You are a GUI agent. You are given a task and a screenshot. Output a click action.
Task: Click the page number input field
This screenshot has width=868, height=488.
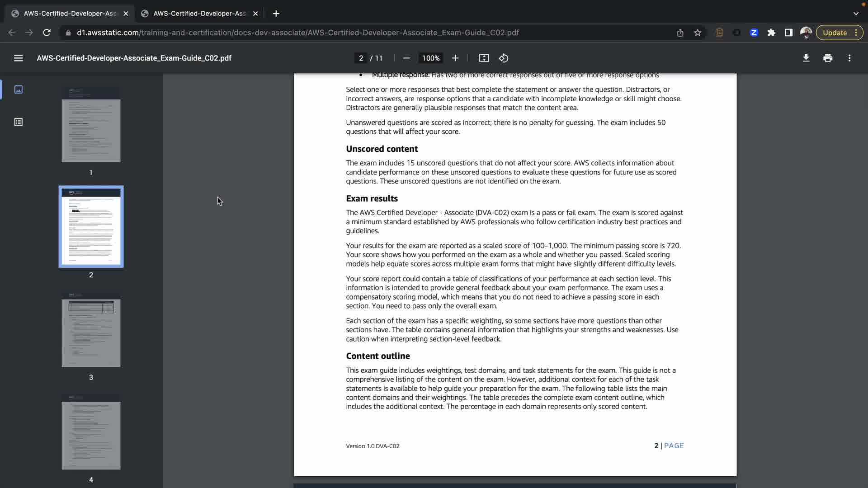(x=361, y=58)
